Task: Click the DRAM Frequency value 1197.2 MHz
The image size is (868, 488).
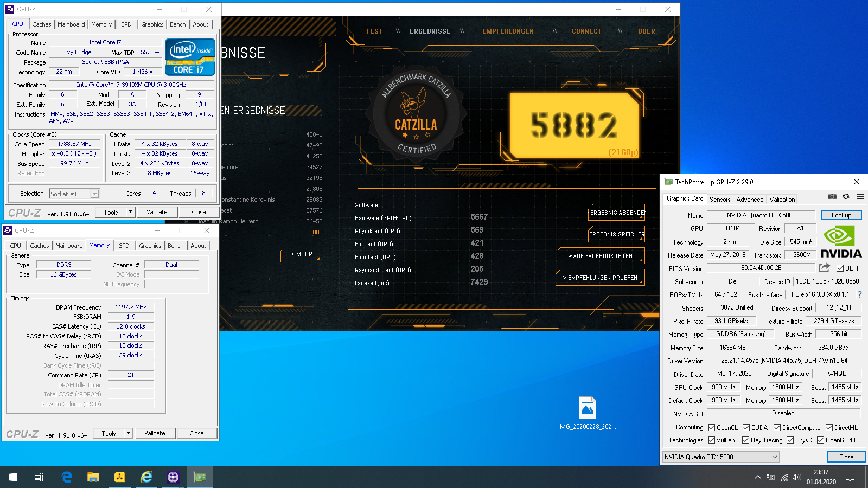Action: (x=131, y=307)
